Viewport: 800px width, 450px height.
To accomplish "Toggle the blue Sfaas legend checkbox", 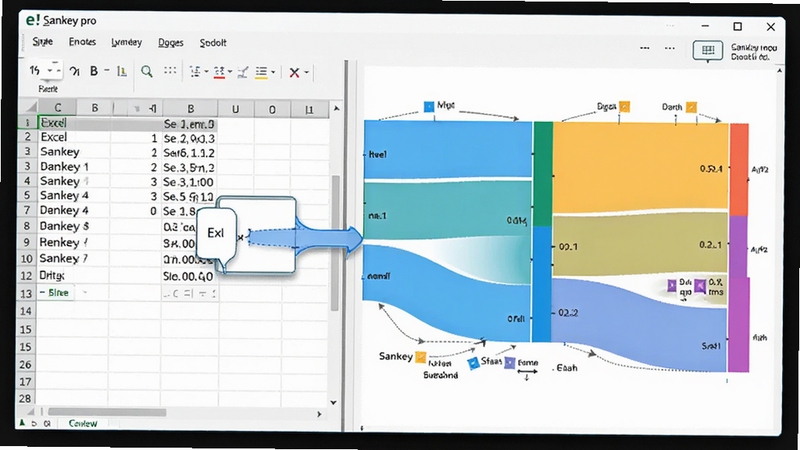I will tap(473, 362).
